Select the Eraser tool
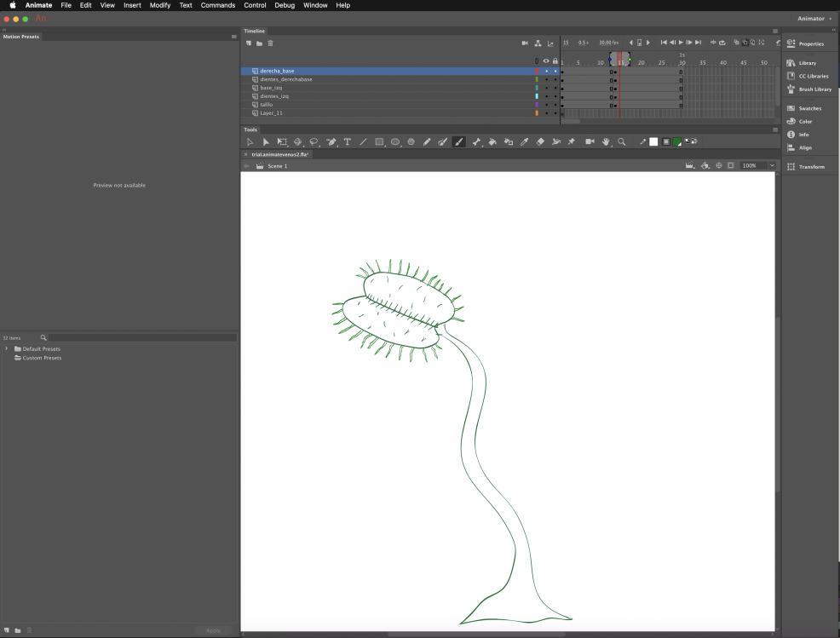This screenshot has height=638, width=840. click(540, 141)
